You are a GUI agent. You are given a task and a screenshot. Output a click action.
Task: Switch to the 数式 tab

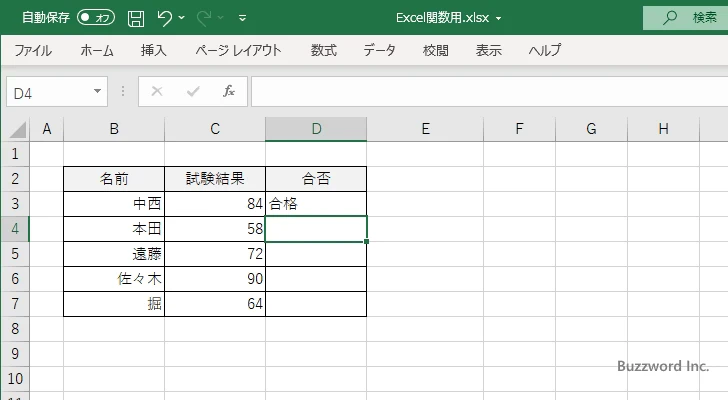pos(324,50)
